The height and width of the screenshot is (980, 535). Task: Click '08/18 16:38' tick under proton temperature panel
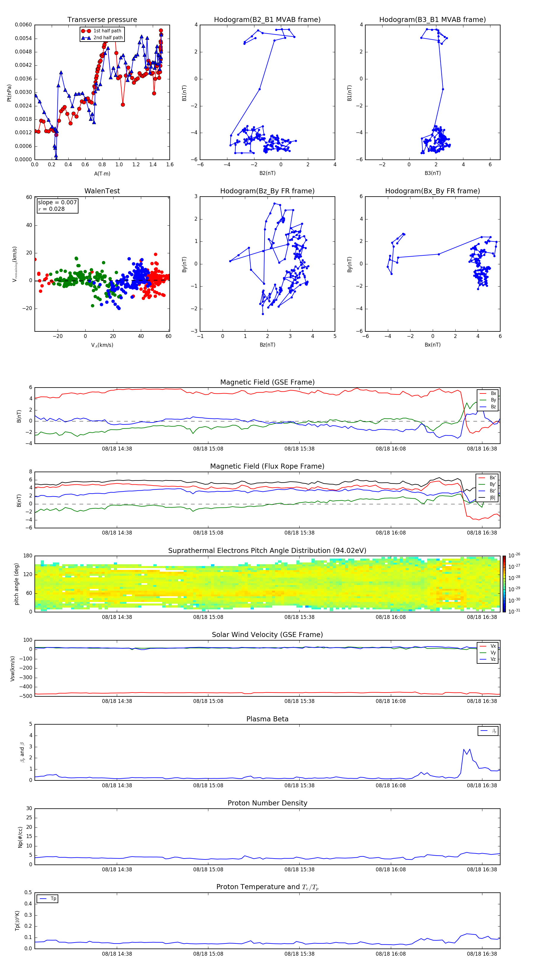click(482, 954)
